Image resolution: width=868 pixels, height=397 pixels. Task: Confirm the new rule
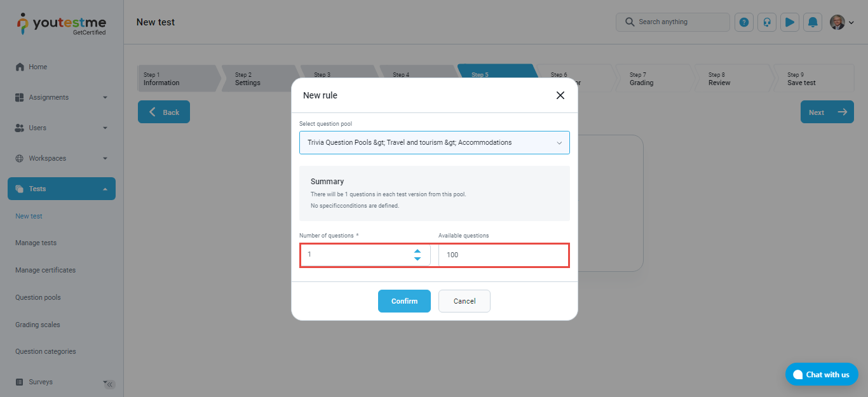coord(404,301)
